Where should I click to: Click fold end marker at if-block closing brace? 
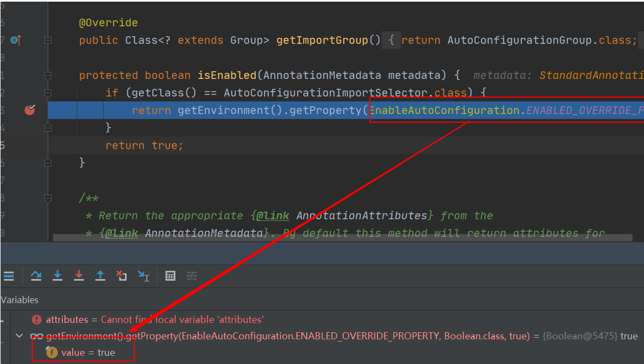click(48, 128)
